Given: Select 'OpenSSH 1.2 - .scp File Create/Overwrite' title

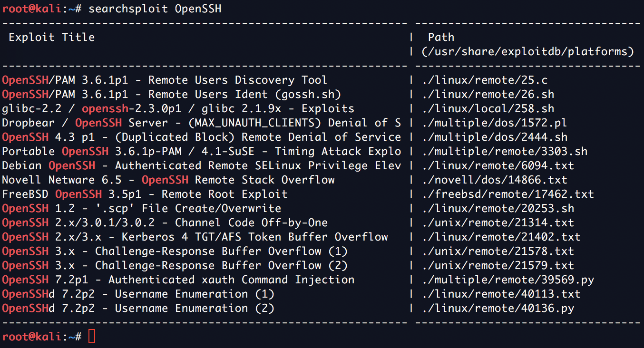Looking at the screenshot, I should pos(142,208).
